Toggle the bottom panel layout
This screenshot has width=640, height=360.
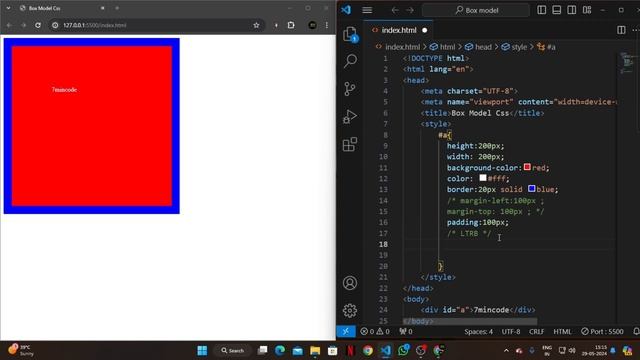pos(557,10)
